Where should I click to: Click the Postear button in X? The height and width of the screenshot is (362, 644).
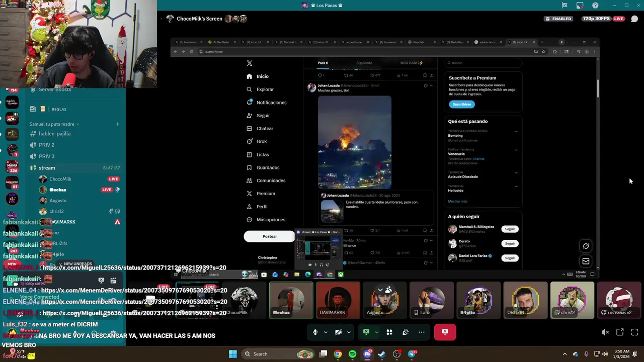[270, 236]
